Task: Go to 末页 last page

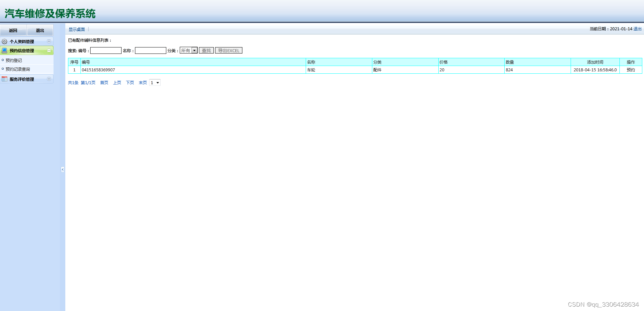Action: coord(143,83)
